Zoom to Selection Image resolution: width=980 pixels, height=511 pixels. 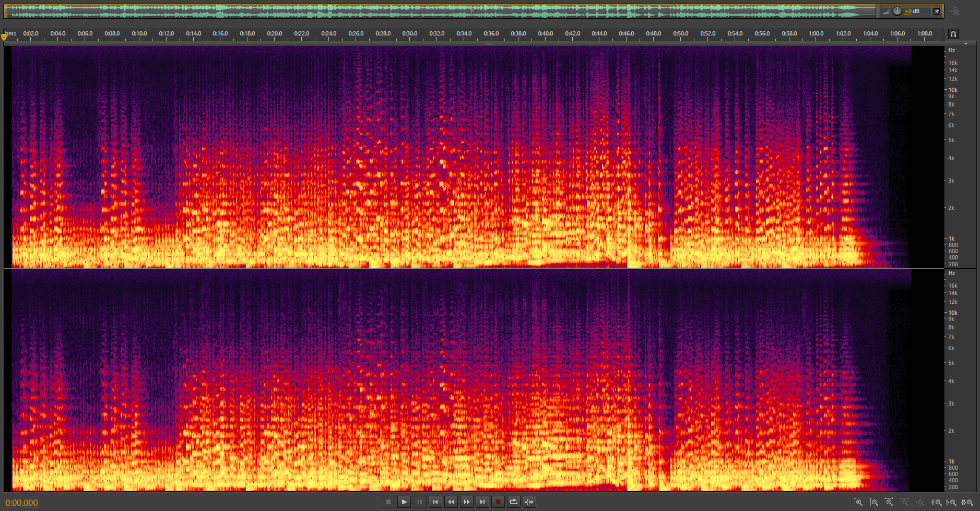tap(967, 502)
